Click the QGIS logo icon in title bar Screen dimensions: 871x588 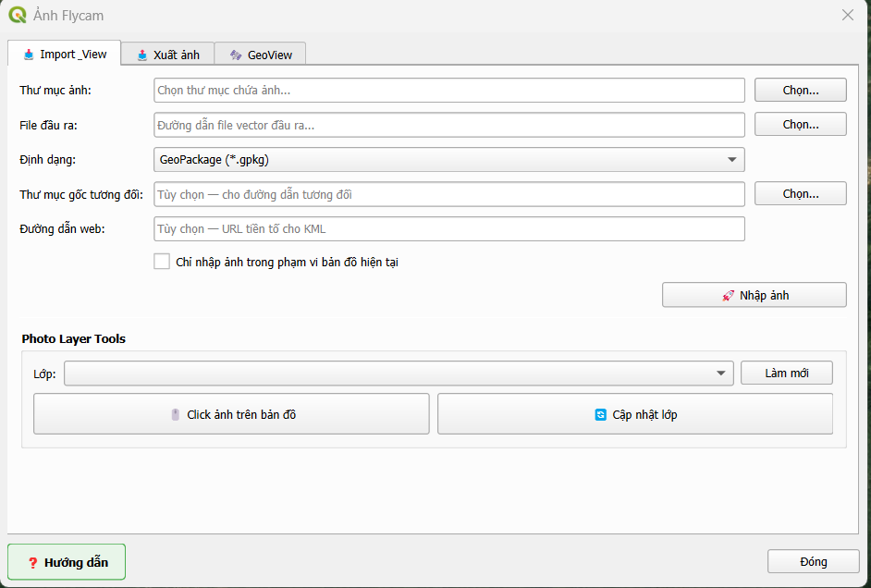18,15
